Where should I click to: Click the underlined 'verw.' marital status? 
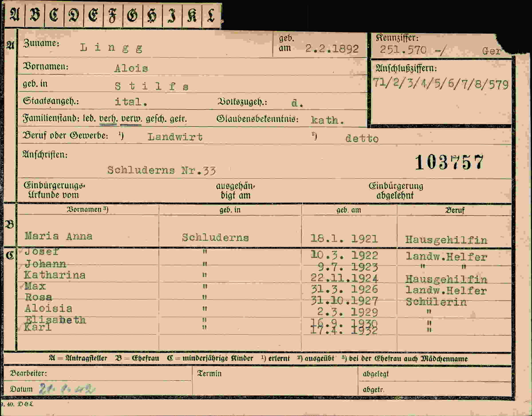[x=131, y=119]
